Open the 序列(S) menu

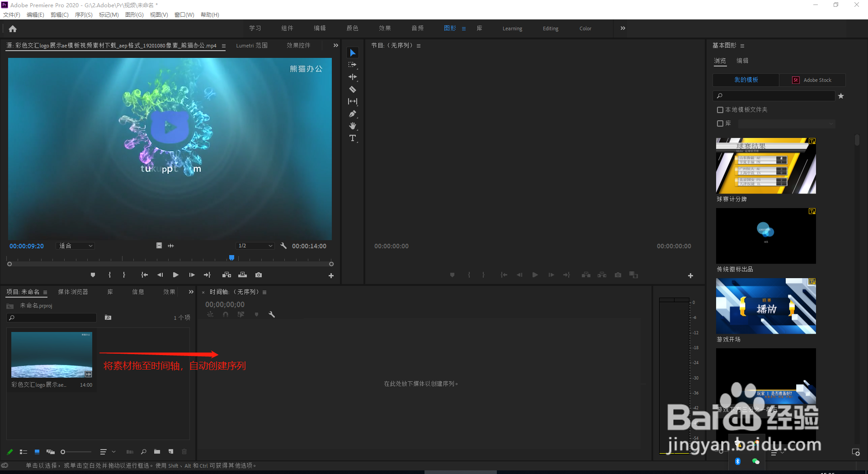coord(84,15)
